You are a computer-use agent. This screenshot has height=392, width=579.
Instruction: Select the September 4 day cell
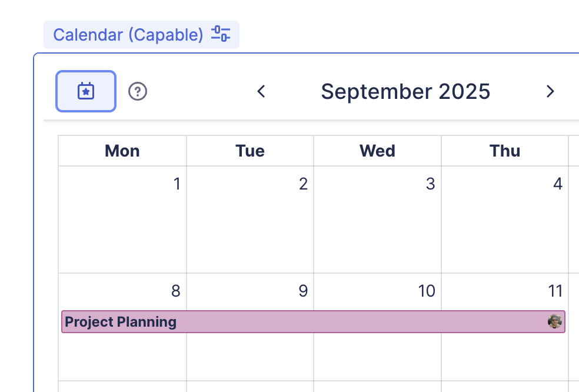pos(504,224)
